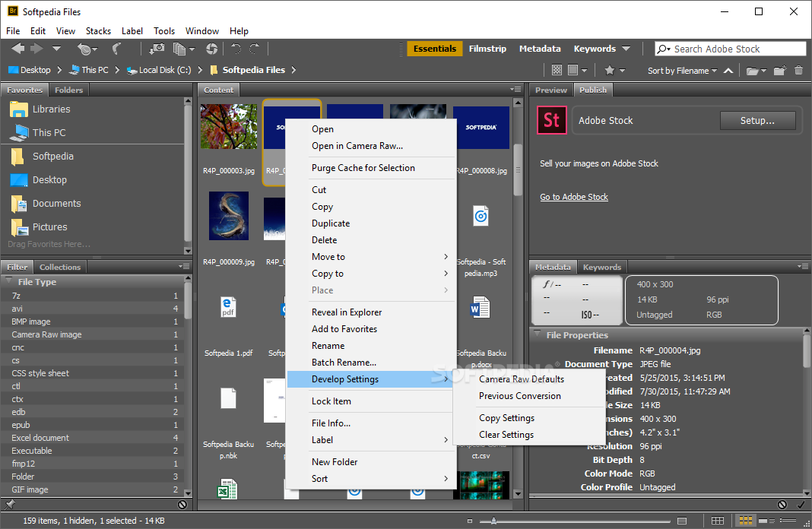Screen dimensions: 812x529
Task: Click the Go Forward arrow icon
Action: (x=36, y=49)
